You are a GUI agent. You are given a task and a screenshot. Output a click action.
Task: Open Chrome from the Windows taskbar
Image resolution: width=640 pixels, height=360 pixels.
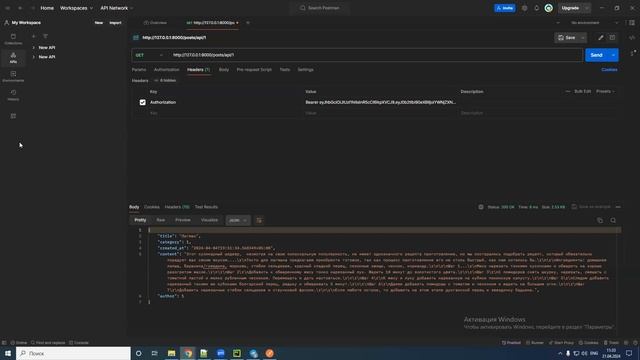coord(188,353)
